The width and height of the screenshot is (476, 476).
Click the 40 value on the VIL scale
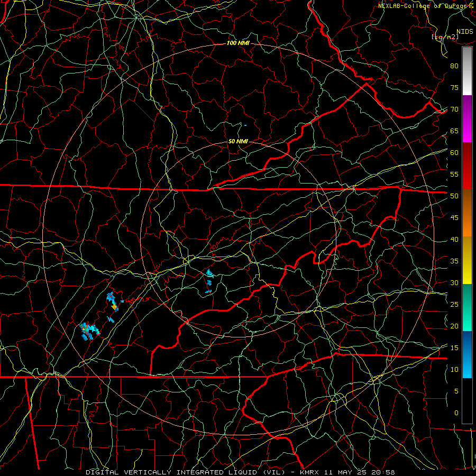coord(454,240)
